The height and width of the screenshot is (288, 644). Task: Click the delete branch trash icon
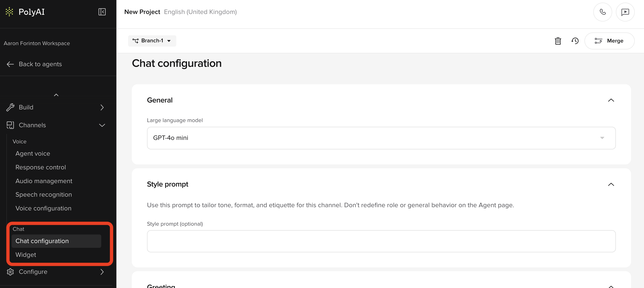[x=558, y=41]
